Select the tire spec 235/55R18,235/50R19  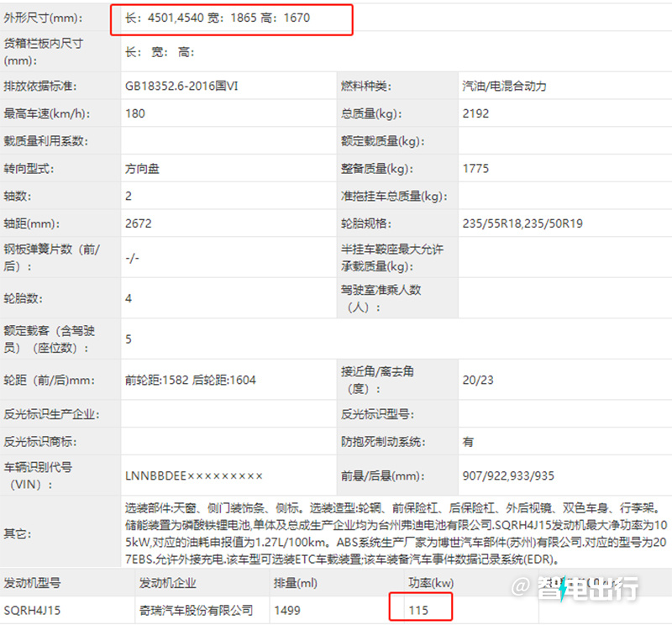point(522,223)
